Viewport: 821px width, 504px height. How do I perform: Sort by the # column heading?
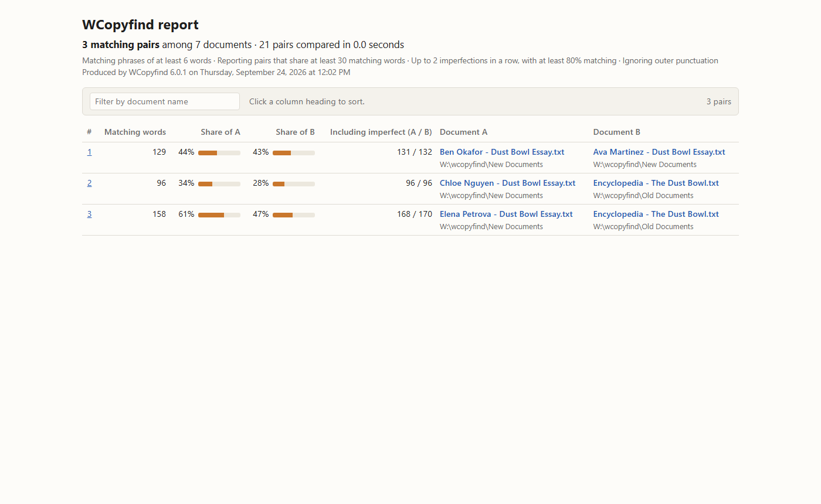point(89,132)
